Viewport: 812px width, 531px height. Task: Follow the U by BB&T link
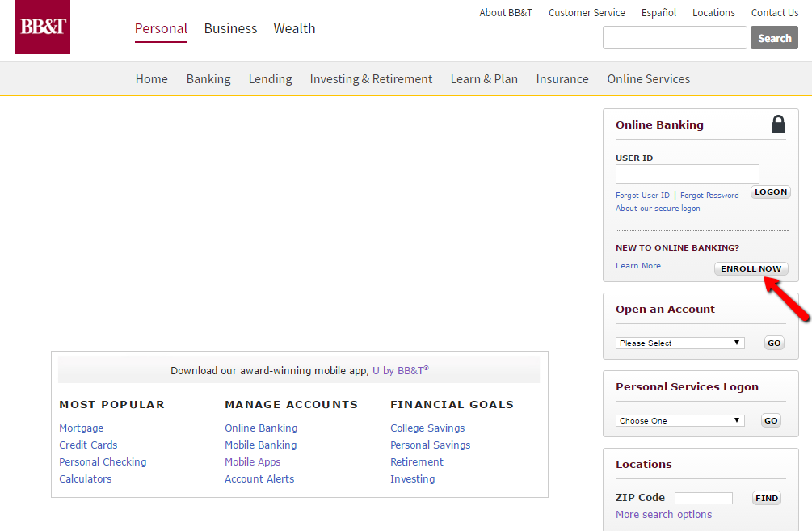pos(400,370)
